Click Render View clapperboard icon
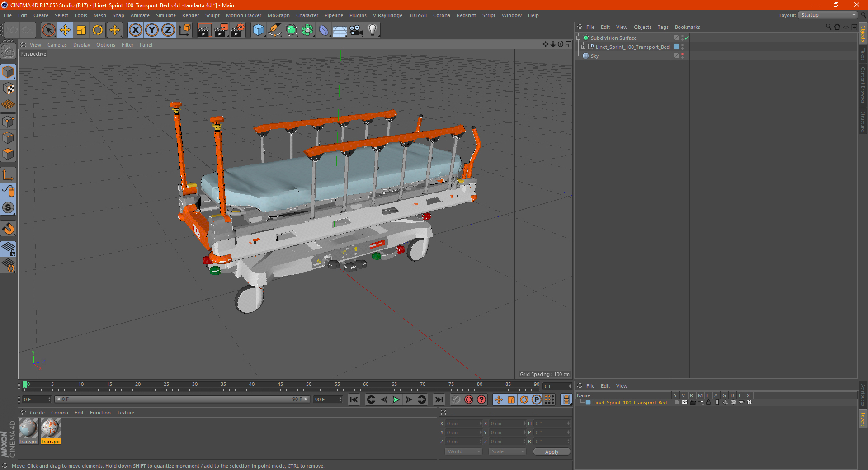This screenshot has width=868, height=470. point(204,30)
